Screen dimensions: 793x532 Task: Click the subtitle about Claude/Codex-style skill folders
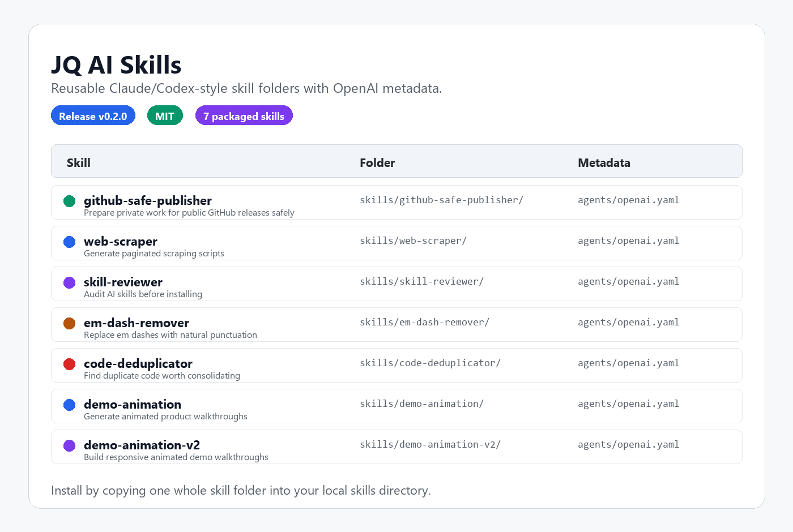(x=246, y=88)
